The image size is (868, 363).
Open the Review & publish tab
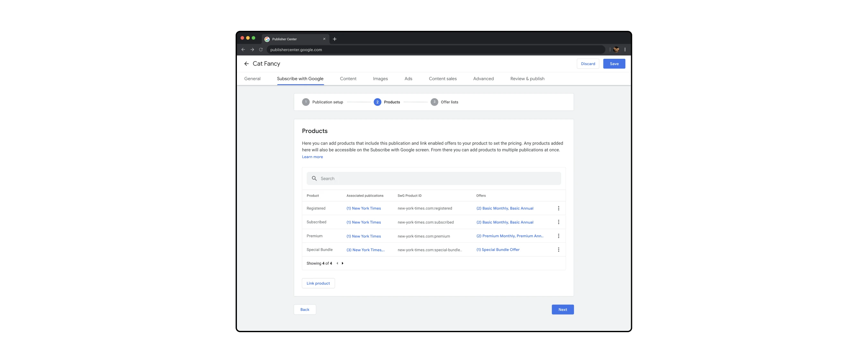[x=527, y=78]
